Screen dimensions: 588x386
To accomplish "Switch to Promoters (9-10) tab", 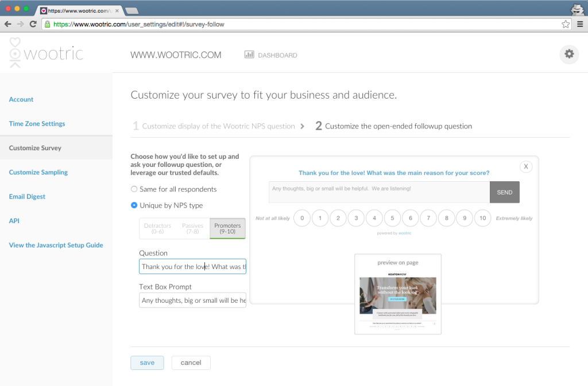I will tap(227, 228).
